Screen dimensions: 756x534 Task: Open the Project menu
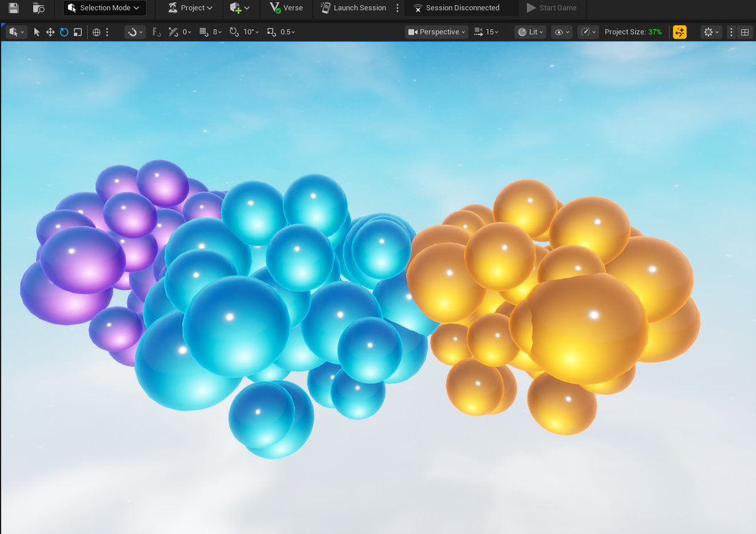[190, 8]
